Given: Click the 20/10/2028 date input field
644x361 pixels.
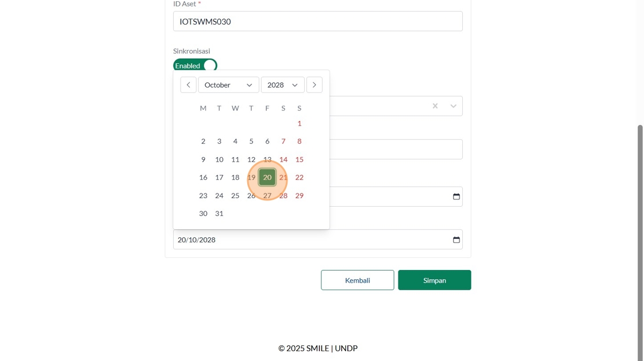Looking at the screenshot, I should [310, 240].
